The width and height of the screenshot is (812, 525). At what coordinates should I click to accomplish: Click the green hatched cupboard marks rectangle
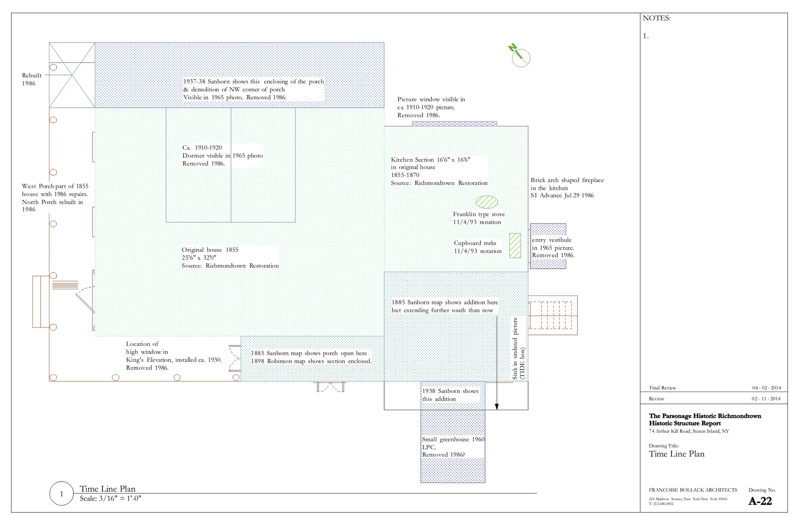tap(515, 245)
